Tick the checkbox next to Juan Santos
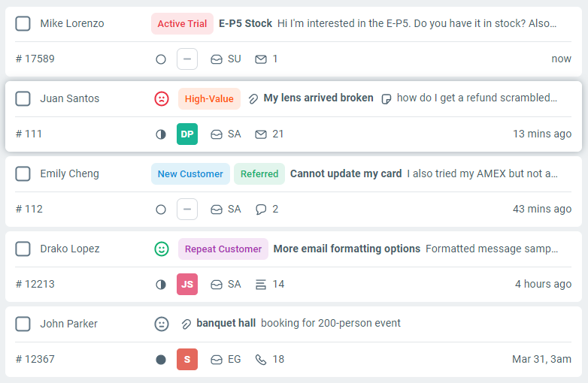The height and width of the screenshot is (383, 588). [x=23, y=98]
